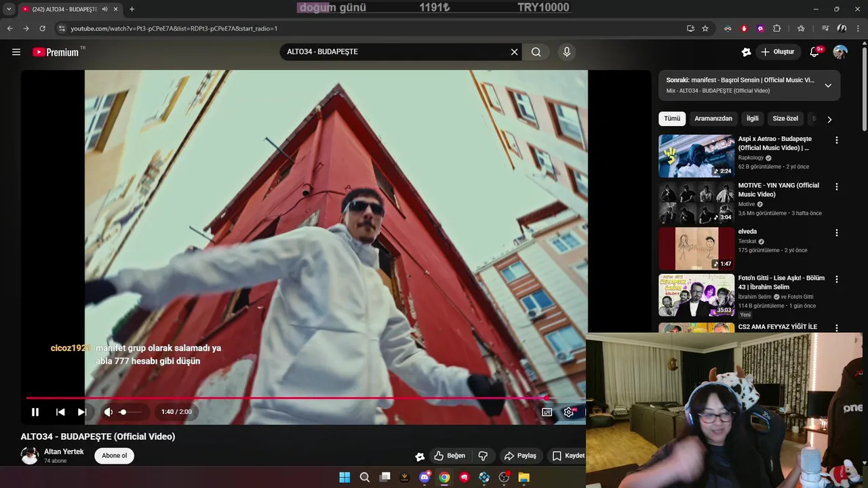Open Foto'n Gitti Lise Aşkı video
Image resolution: width=868 pixels, height=488 pixels.
[x=696, y=295]
